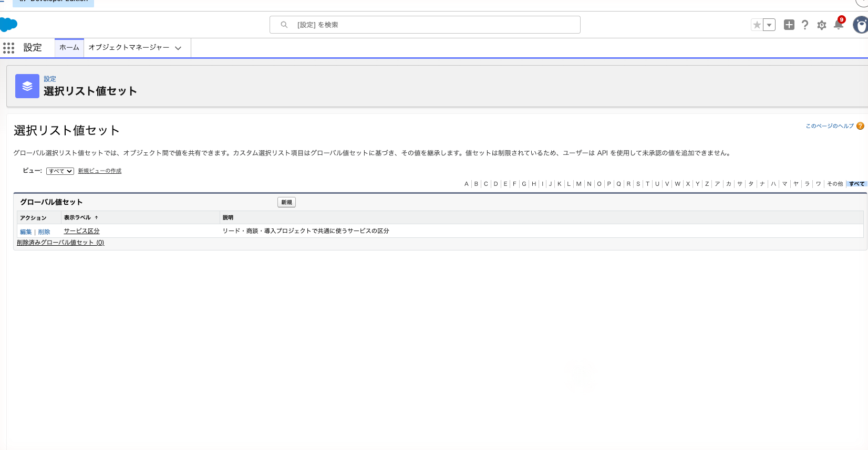The height and width of the screenshot is (450, 868).
Task: Click the red notification count badge
Action: (842, 19)
